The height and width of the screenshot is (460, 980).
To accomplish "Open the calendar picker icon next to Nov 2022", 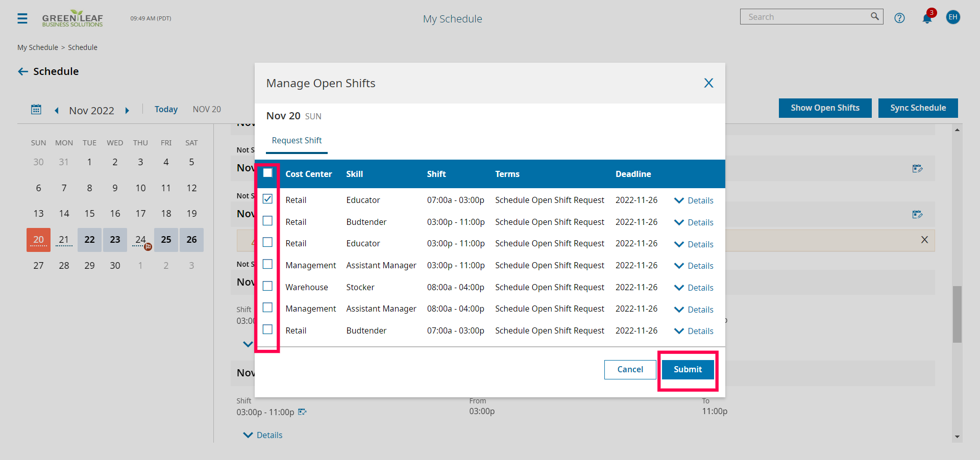I will pyautogui.click(x=36, y=109).
